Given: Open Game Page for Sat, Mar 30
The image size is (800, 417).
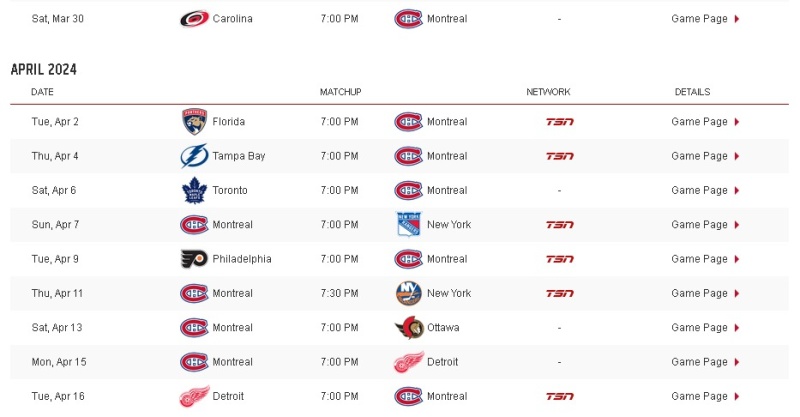Looking at the screenshot, I should click(x=705, y=19).
